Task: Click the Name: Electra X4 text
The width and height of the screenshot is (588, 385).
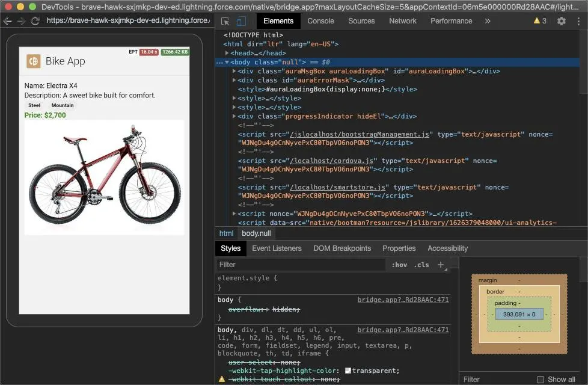Action: pyautogui.click(x=51, y=85)
